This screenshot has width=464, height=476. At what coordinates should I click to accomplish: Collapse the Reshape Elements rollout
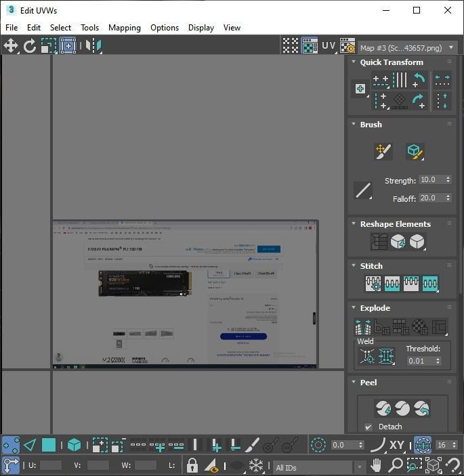tap(354, 223)
